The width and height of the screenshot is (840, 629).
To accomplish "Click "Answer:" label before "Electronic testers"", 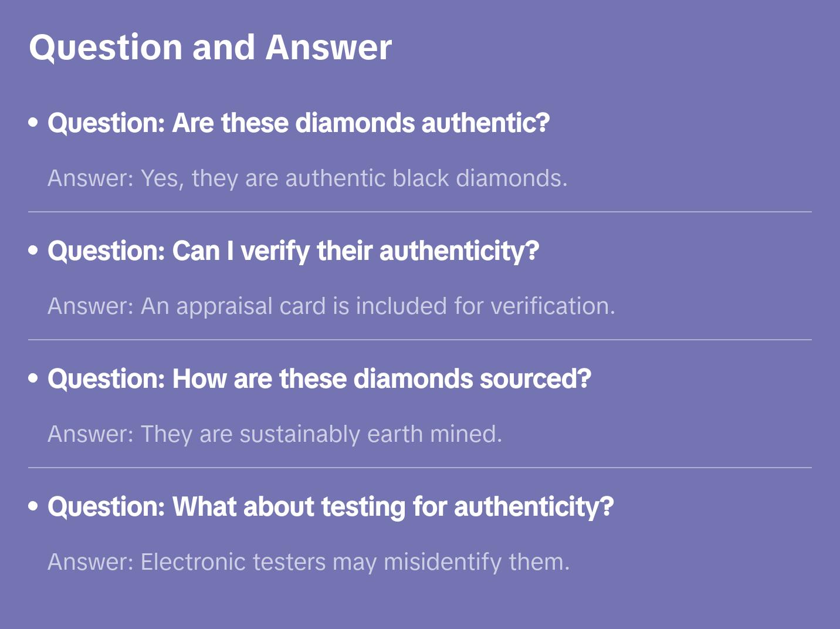I will click(x=91, y=562).
